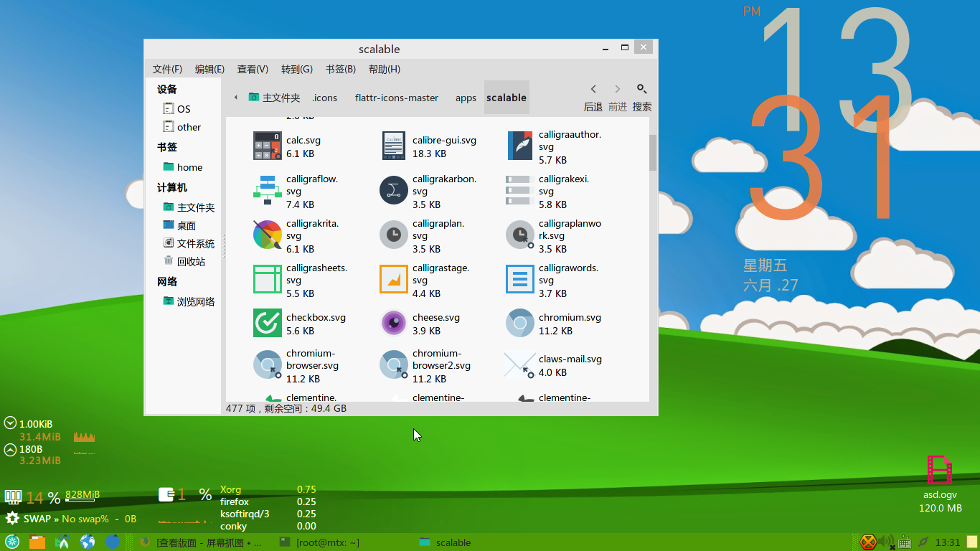Open the 转到(G) menu
Screen dimensions: 980x551
point(297,69)
